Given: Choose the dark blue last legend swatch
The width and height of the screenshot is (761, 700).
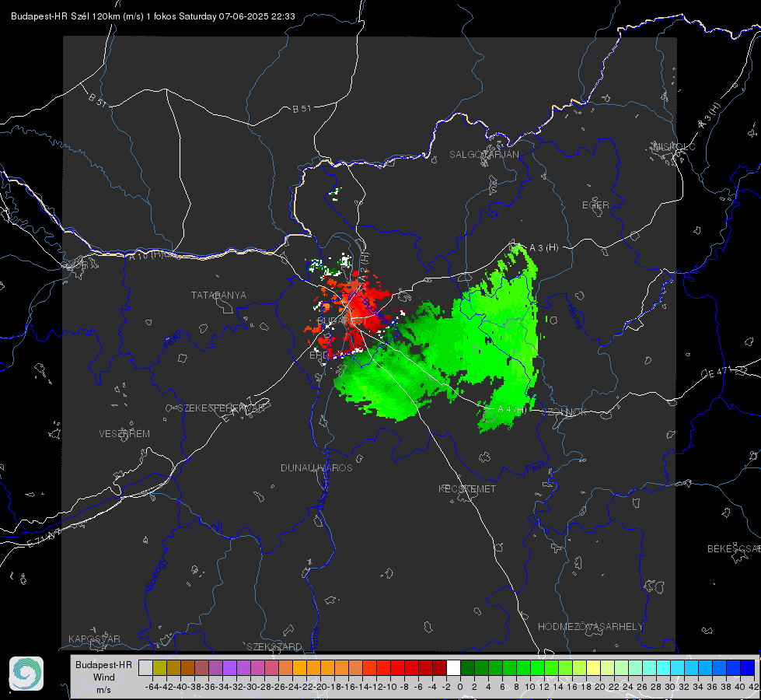Looking at the screenshot, I should [x=748, y=667].
